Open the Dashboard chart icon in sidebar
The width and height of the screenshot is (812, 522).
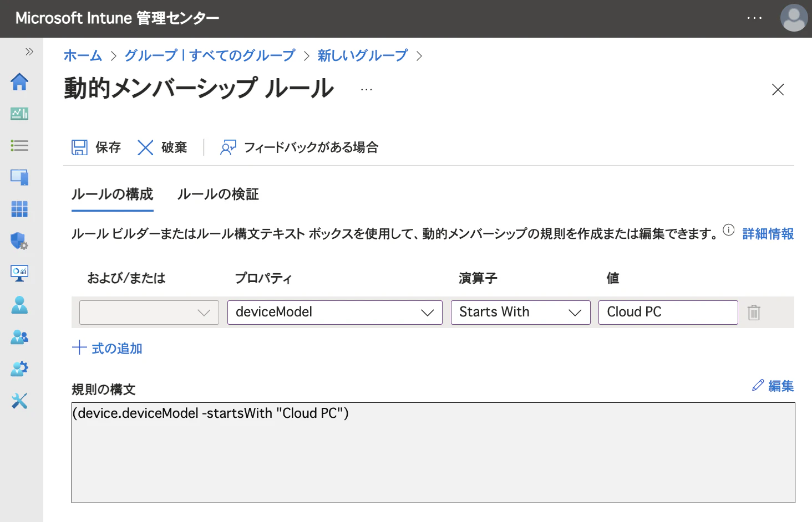[x=19, y=114]
